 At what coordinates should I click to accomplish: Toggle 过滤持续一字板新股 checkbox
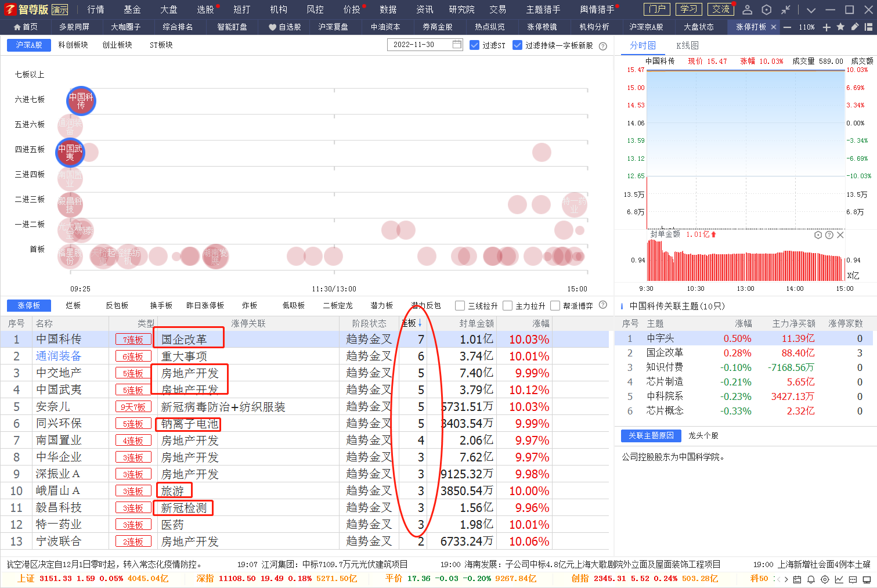(518, 45)
